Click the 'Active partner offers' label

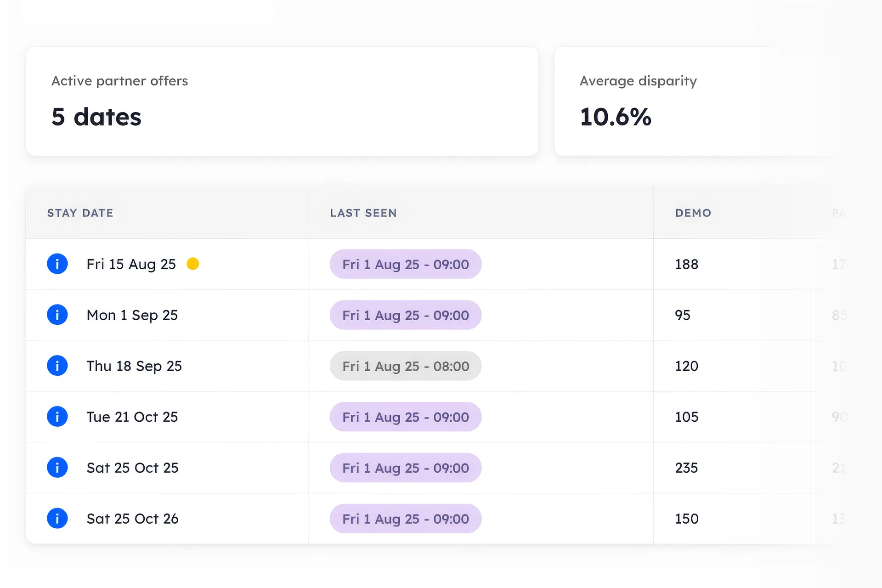(x=120, y=81)
